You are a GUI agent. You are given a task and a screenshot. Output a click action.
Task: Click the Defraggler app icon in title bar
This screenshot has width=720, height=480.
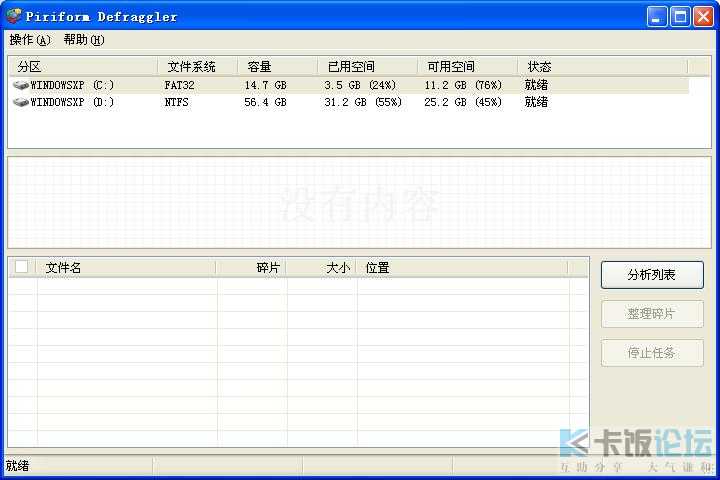(x=13, y=16)
